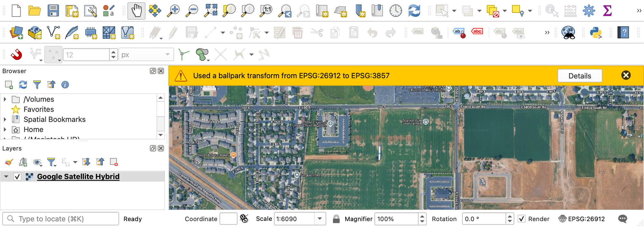The width and height of the screenshot is (644, 227).
Task: Click the Coordinate input field
Action: pos(228,219)
